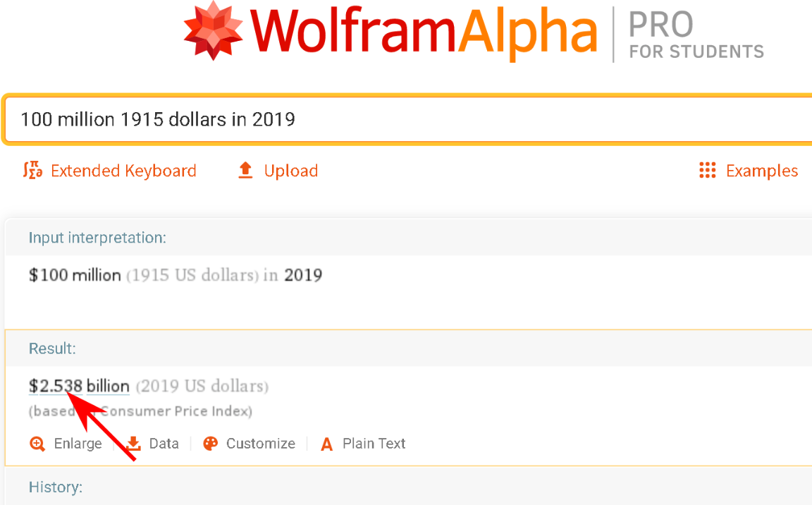Open the Examples grid icon
Image resolution: width=812 pixels, height=505 pixels.
[707, 171]
